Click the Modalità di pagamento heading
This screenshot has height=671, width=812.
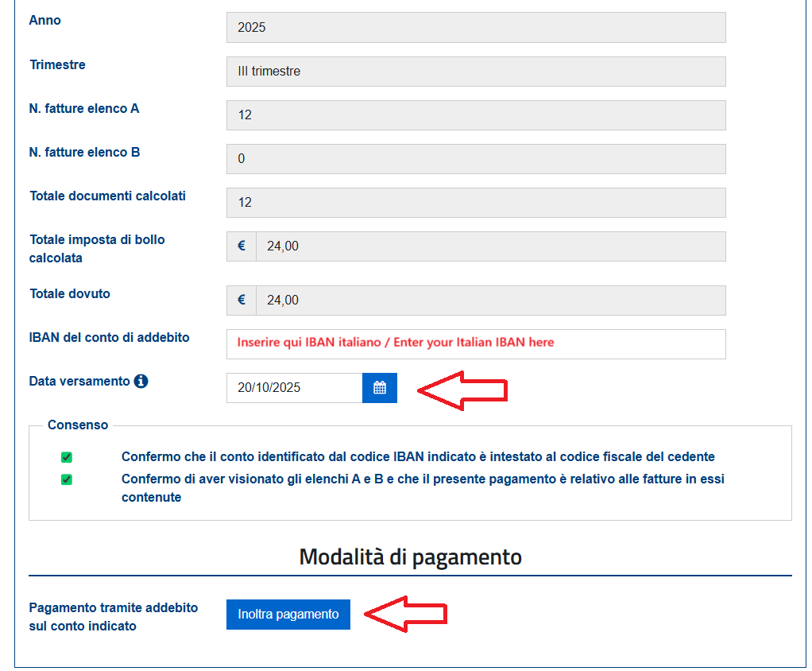(411, 557)
